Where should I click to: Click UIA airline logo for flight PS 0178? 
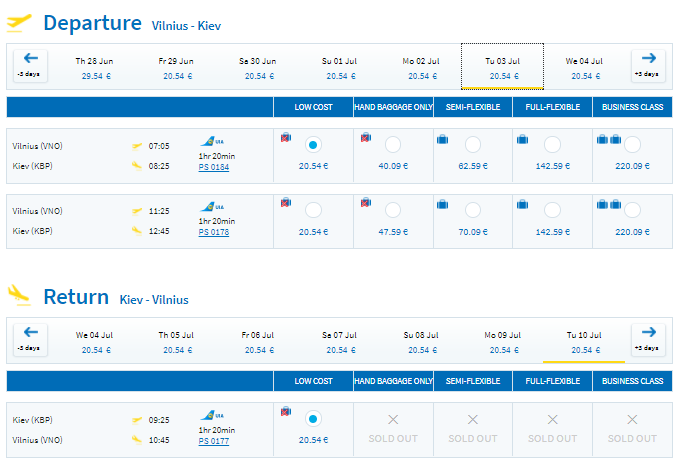[212, 206]
